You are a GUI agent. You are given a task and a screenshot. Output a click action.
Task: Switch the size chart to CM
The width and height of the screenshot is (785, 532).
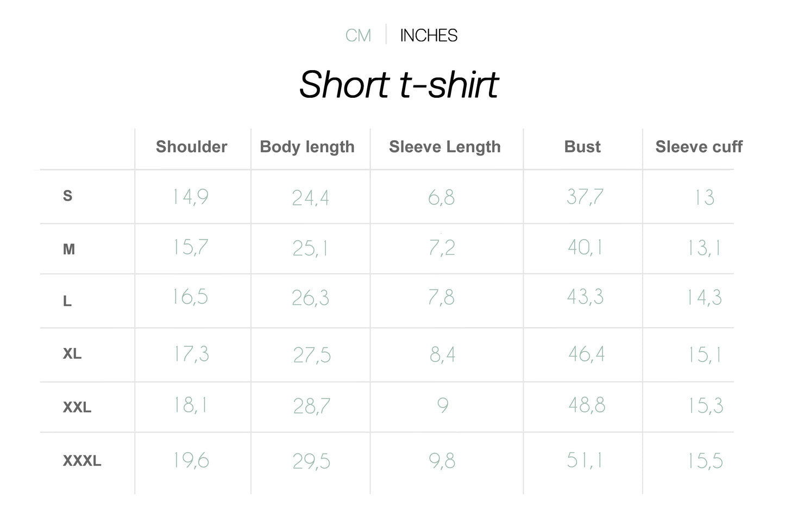[358, 35]
